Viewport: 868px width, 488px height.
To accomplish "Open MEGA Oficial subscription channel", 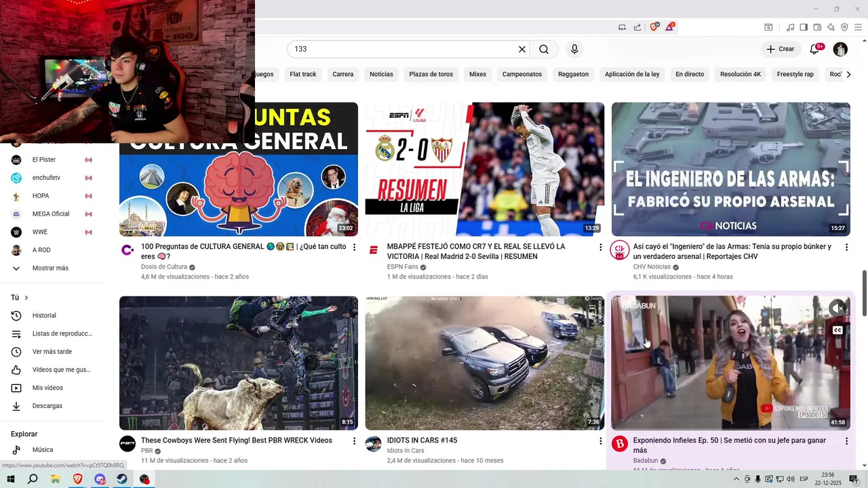I will tap(51, 214).
